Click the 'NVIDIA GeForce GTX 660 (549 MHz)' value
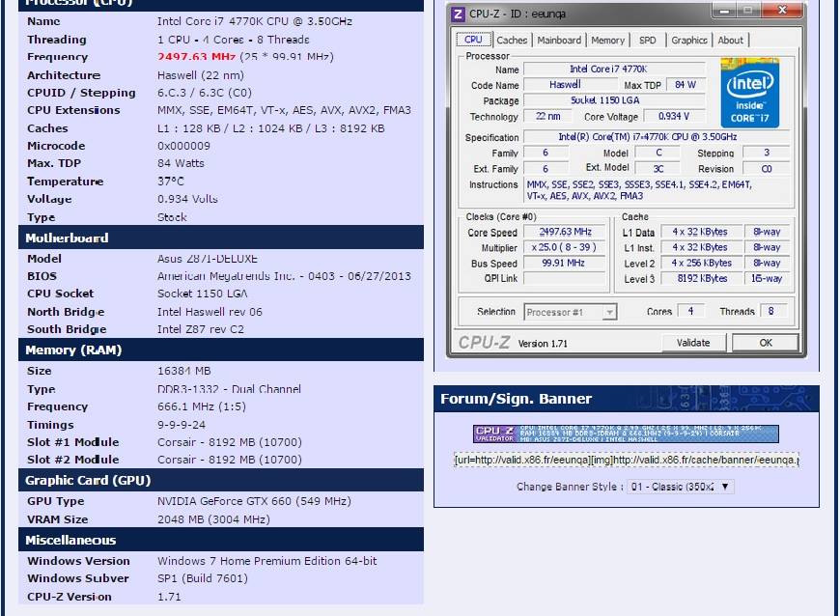Viewport: 840px width, 616px height. 254,501
